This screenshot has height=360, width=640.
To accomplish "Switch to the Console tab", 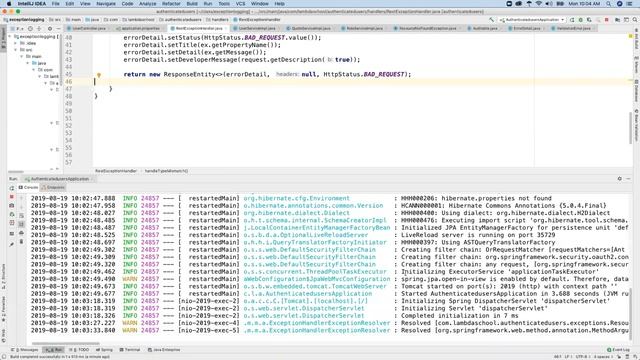I will pyautogui.click(x=28, y=187).
